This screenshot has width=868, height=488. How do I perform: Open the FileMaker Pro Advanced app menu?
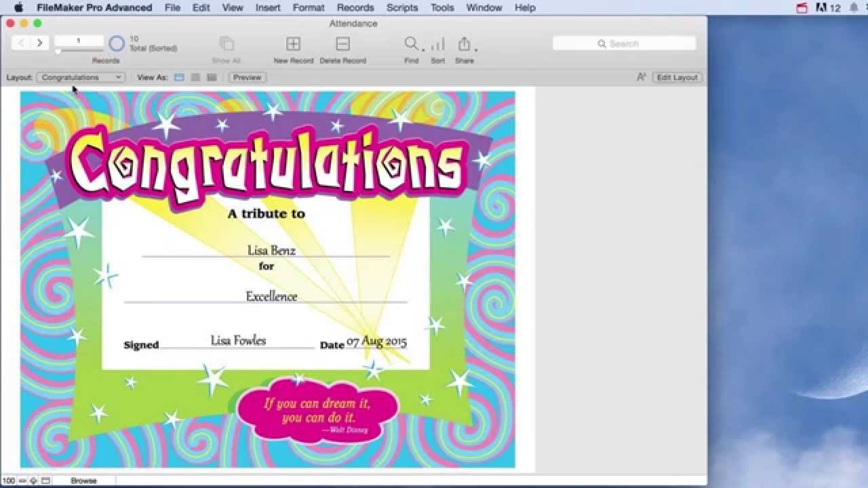point(94,7)
